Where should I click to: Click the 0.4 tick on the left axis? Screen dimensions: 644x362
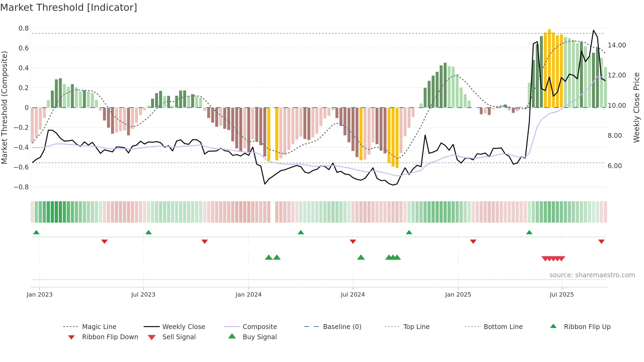[x=24, y=68]
